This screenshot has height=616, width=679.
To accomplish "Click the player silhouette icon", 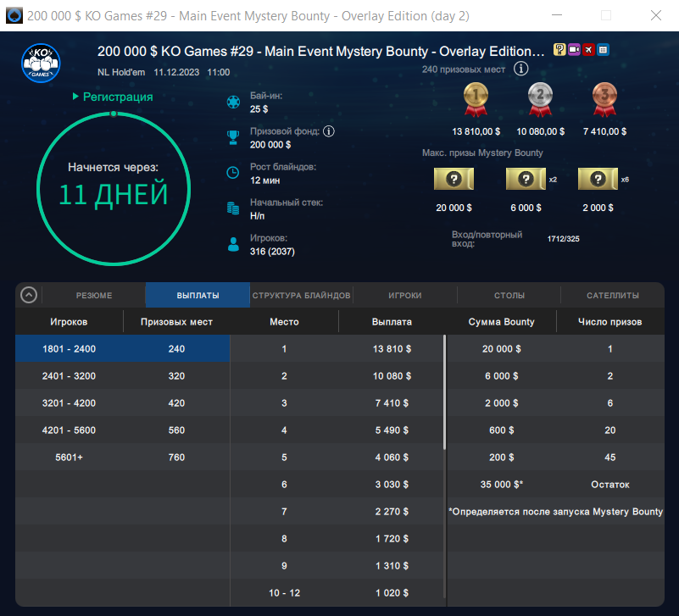I will click(x=233, y=244).
